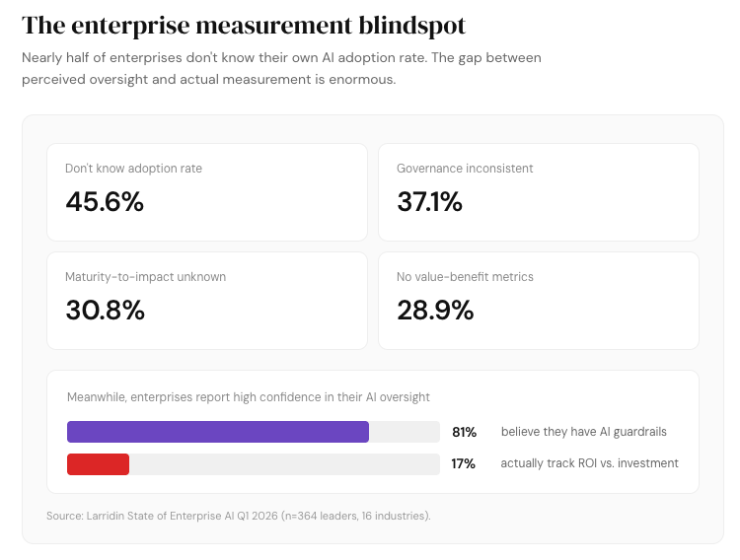Click the 17% value beside the red bar
This screenshot has width=740, height=560.
pos(463,463)
